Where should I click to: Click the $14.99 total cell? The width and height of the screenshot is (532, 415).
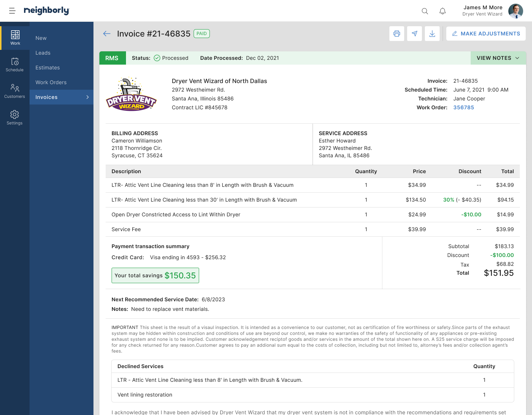pyautogui.click(x=505, y=215)
